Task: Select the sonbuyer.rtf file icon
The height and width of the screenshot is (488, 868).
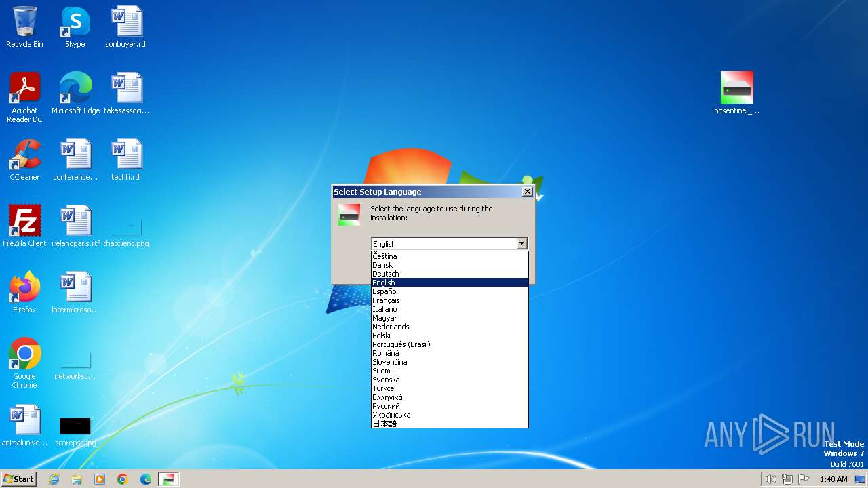Action: pyautogui.click(x=126, y=27)
